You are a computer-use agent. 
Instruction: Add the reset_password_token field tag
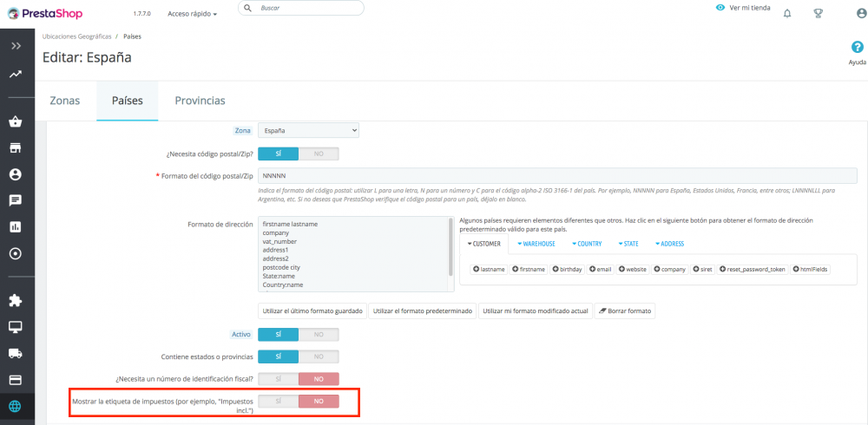point(753,270)
